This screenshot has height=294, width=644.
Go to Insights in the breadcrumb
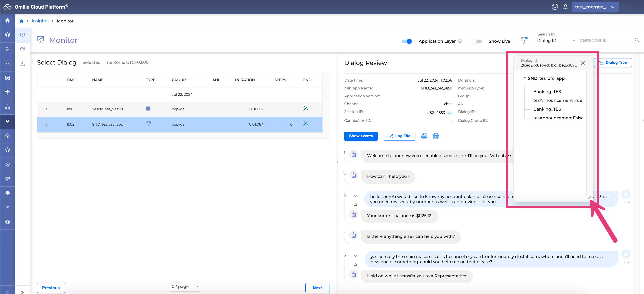coord(40,21)
